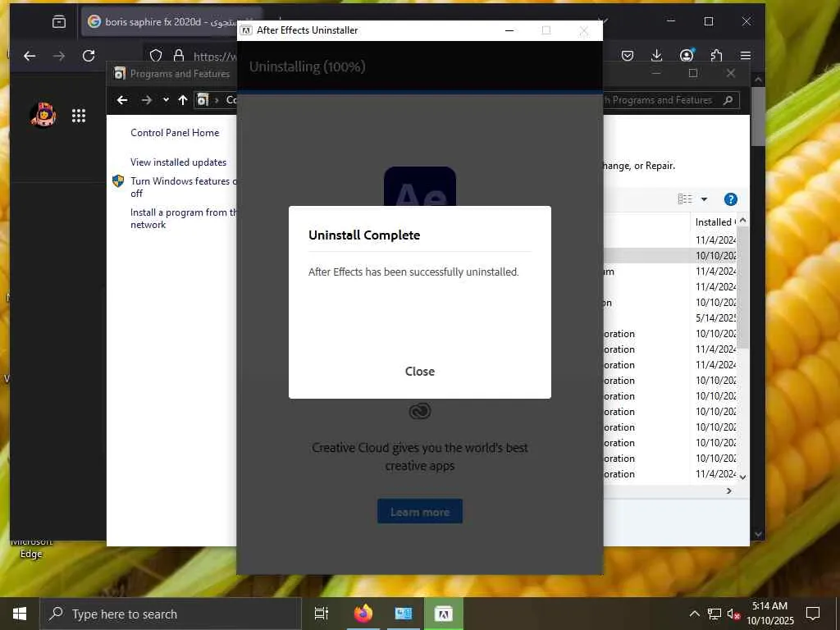Click the padlock site info icon
Screen dimensions: 840x630
click(x=179, y=56)
